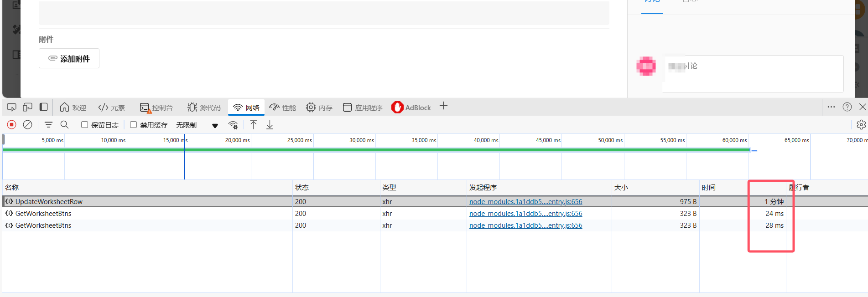Enable the 保留日志 checkbox
Viewport: 868px width, 297px height.
tap(85, 125)
